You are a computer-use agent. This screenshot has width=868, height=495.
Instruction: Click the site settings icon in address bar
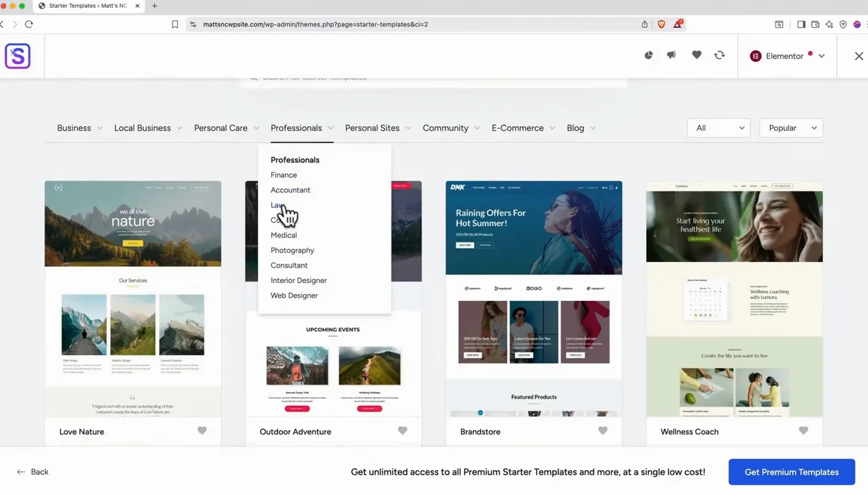[193, 24]
